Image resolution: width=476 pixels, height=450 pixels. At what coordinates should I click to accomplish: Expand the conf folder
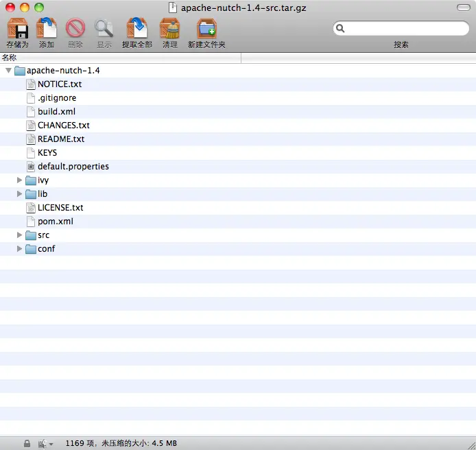click(x=19, y=249)
